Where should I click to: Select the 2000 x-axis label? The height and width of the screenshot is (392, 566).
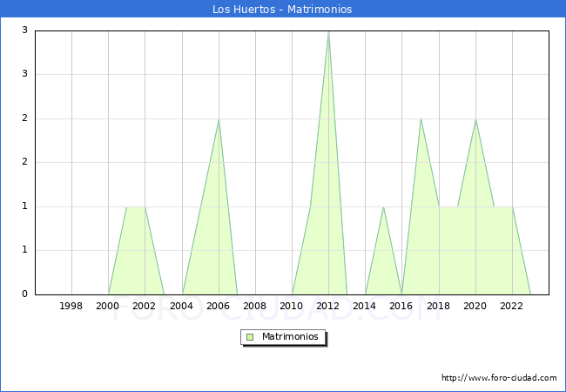(x=108, y=307)
